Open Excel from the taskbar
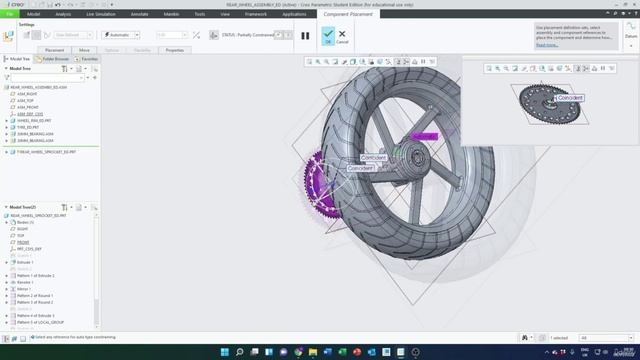The width and height of the screenshot is (640, 360). pos(342,352)
